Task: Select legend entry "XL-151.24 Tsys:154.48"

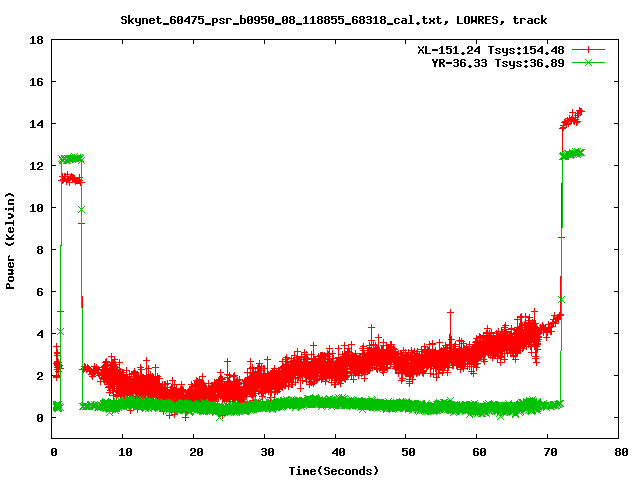Action: pos(491,50)
